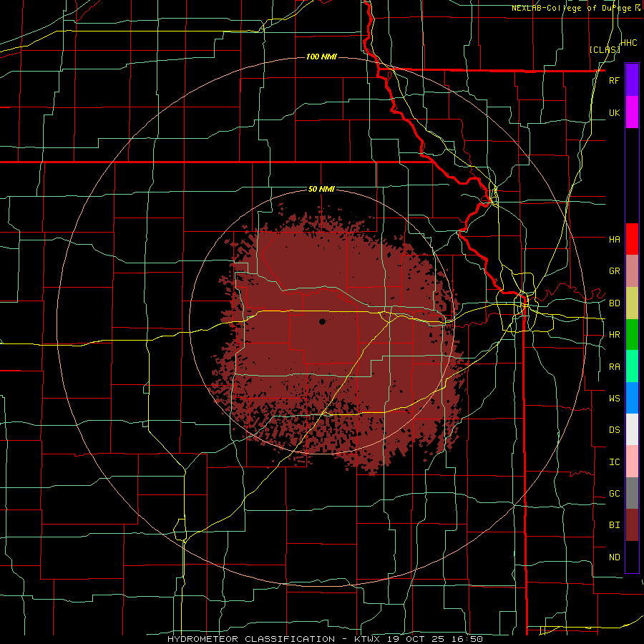Click the WS blue legend swatch
Viewport: 644px width, 644px height.
click(632, 398)
